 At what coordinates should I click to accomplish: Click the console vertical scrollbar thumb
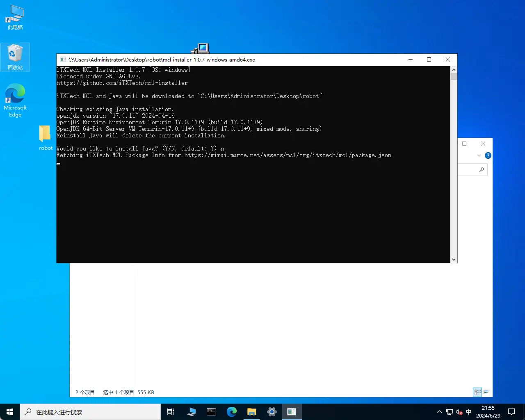coord(454,77)
